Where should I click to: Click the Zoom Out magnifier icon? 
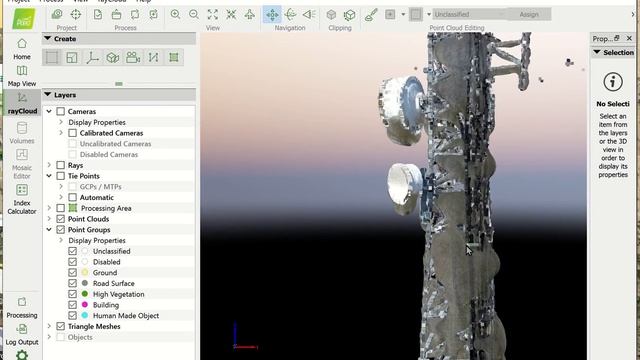click(x=194, y=14)
